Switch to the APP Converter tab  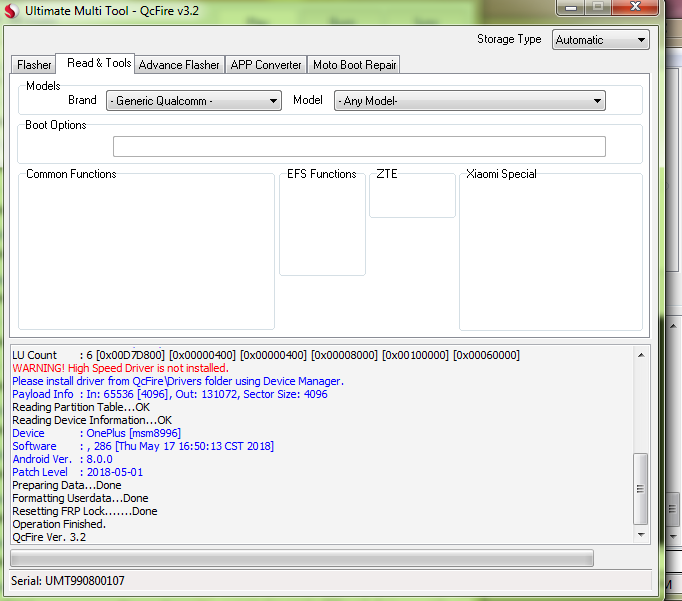266,65
